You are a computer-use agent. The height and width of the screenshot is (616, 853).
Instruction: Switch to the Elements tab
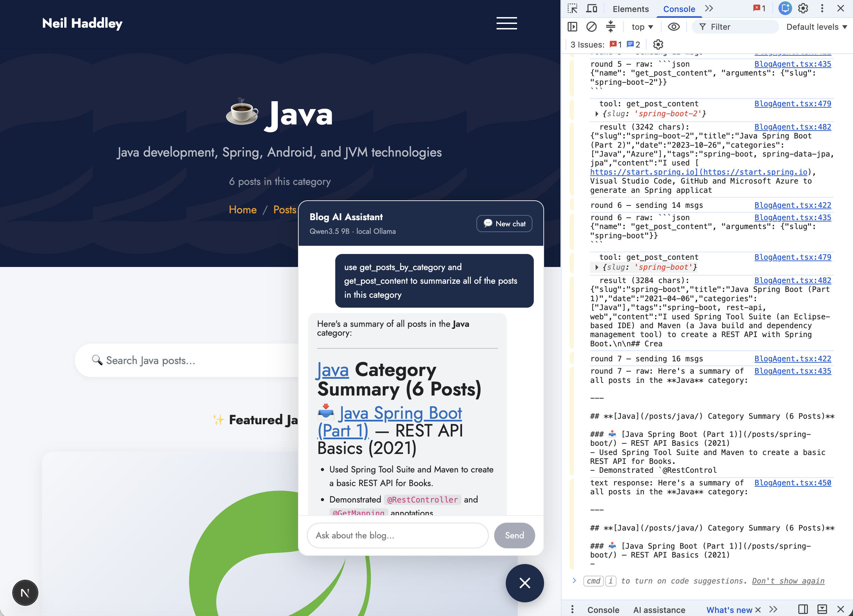tap(630, 9)
